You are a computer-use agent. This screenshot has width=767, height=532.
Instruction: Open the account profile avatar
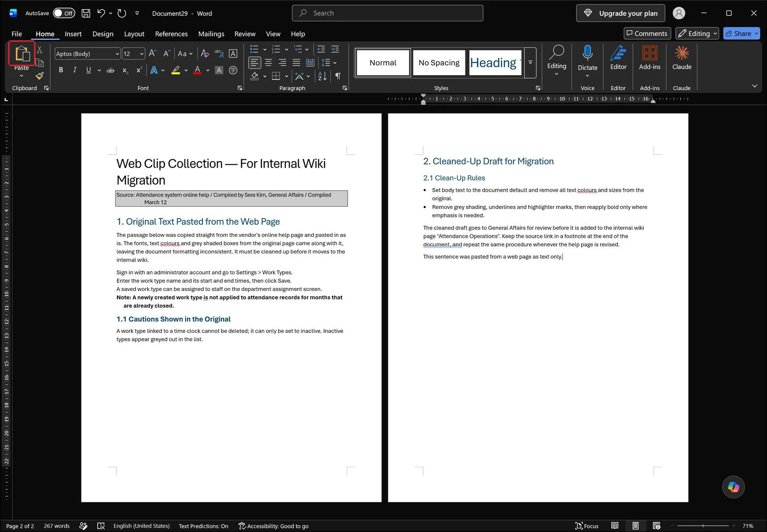pos(679,13)
